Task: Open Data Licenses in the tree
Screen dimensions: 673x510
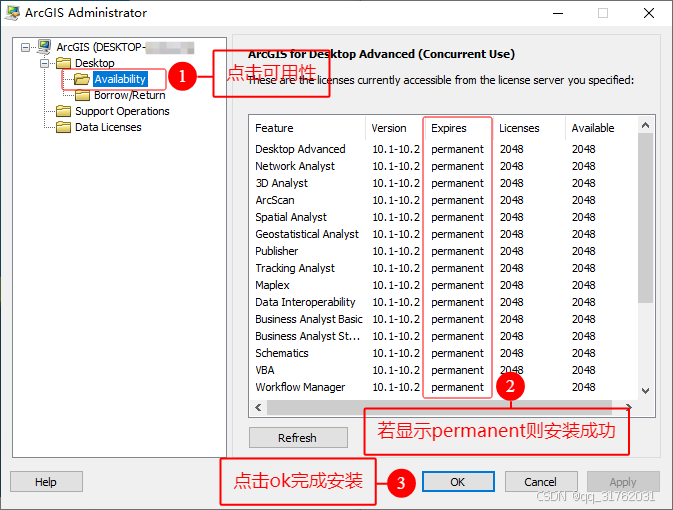Action: 108,127
